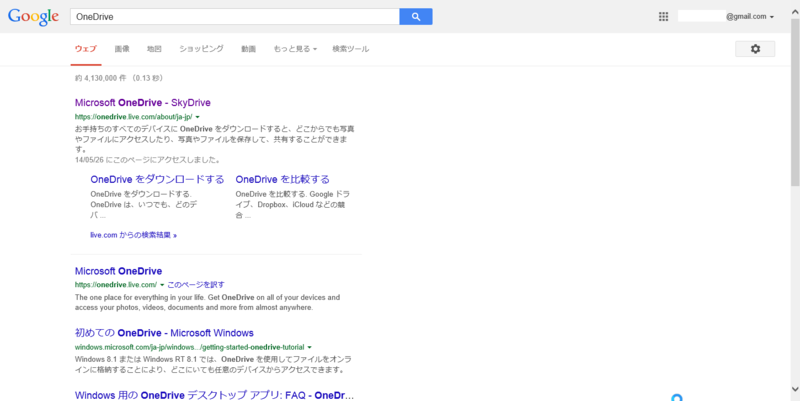Open Windows 用の OneDrive デスクトップ アプリ FAQ result
Viewport: 800px width, 401px height.
[214, 395]
